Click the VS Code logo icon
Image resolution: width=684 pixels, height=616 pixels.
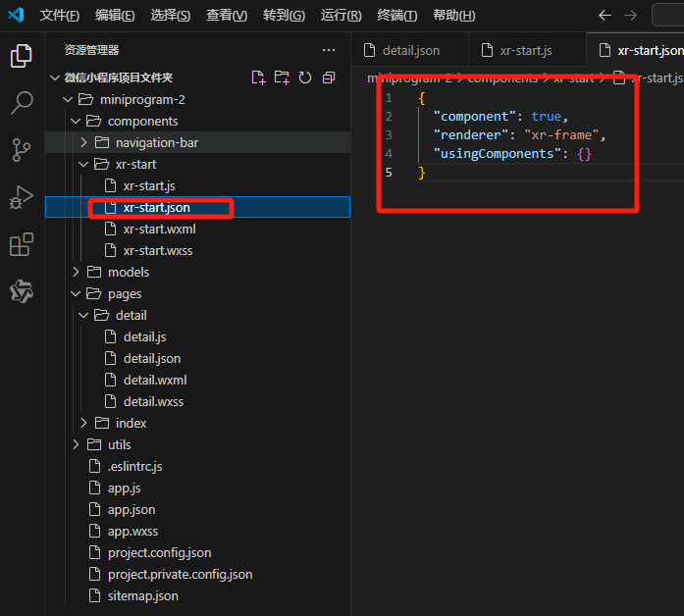16,16
